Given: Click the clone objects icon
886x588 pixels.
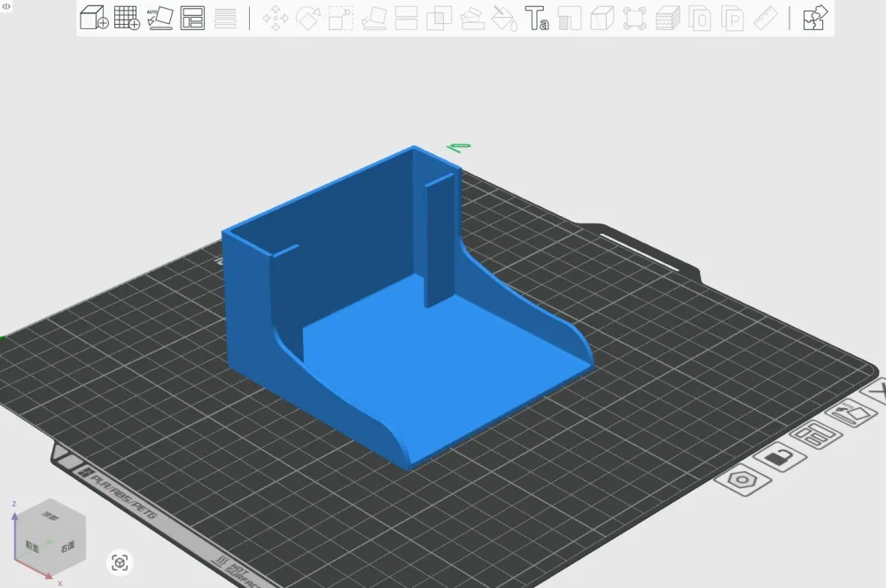Looking at the screenshot, I should (439, 17).
